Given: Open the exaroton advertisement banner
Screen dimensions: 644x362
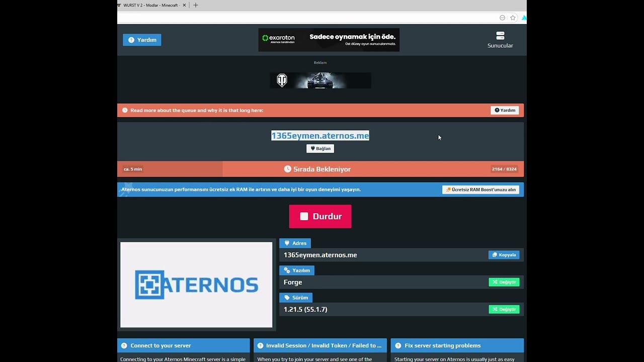Looking at the screenshot, I should tap(329, 40).
